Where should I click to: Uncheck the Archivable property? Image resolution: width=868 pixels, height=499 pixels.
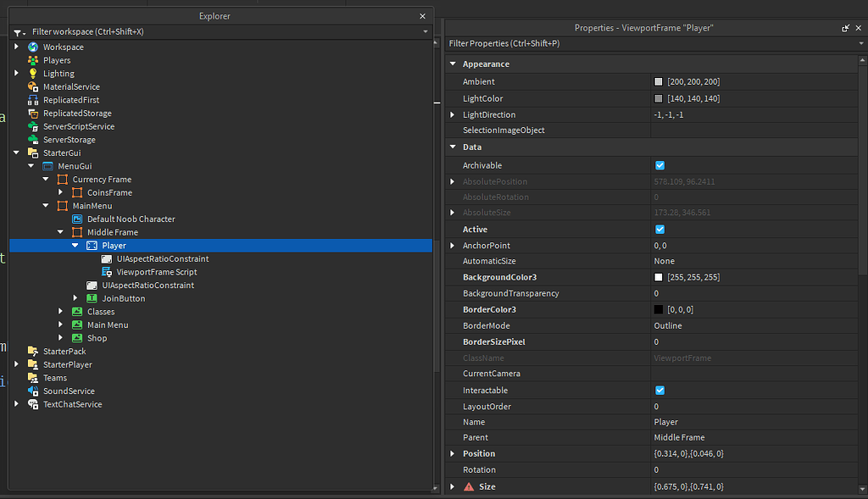(659, 164)
